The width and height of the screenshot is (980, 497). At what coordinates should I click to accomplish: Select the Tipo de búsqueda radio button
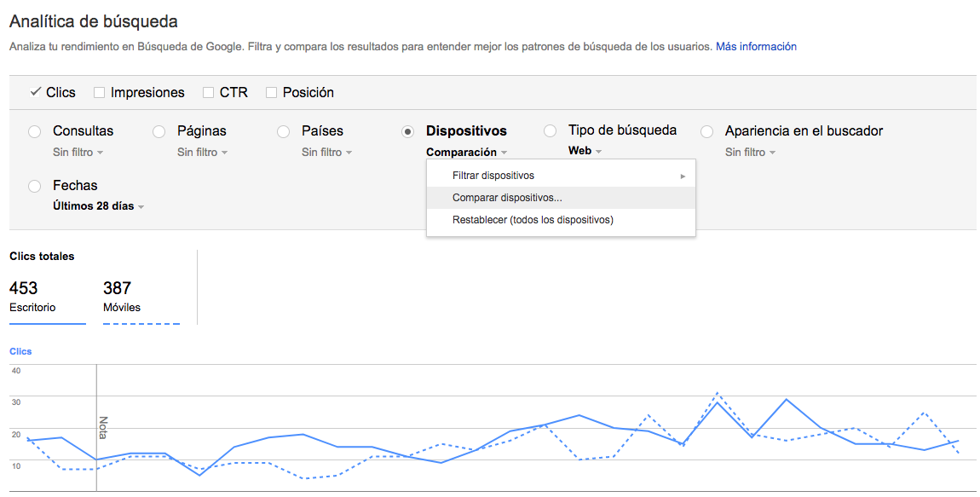point(550,131)
